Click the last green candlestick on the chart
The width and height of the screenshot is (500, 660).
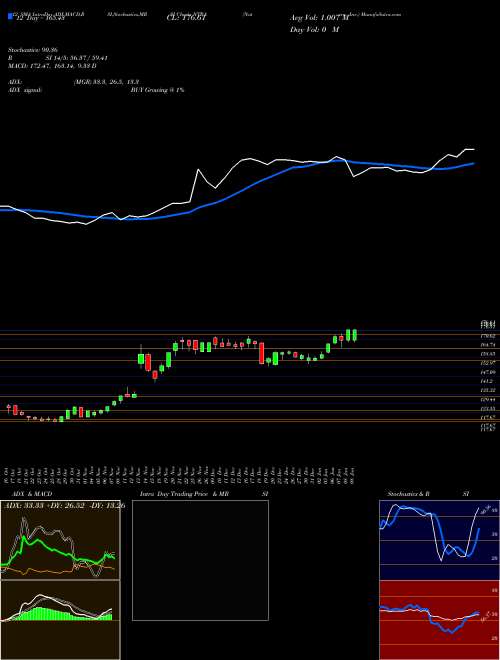tap(355, 335)
